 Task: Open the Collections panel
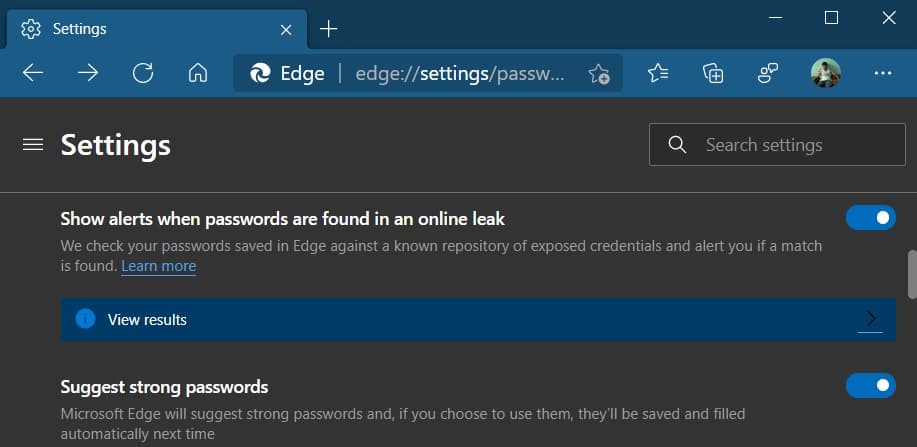[x=713, y=73]
